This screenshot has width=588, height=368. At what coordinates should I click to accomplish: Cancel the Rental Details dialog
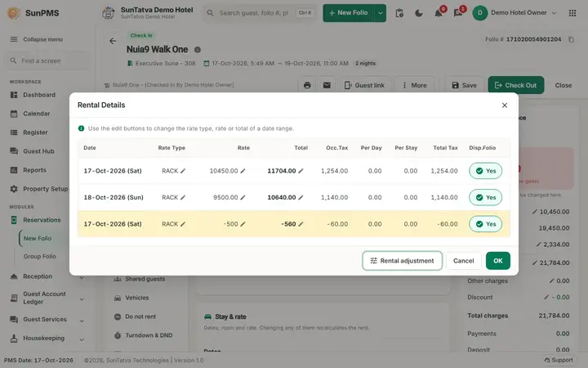[464, 261]
